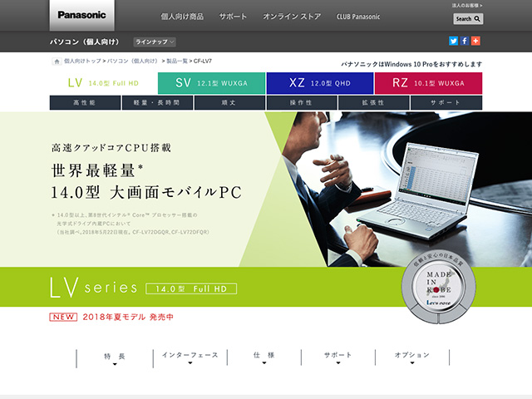Share page via Twitter icon
Image resolution: width=532 pixels, height=399 pixels.
[x=453, y=41]
